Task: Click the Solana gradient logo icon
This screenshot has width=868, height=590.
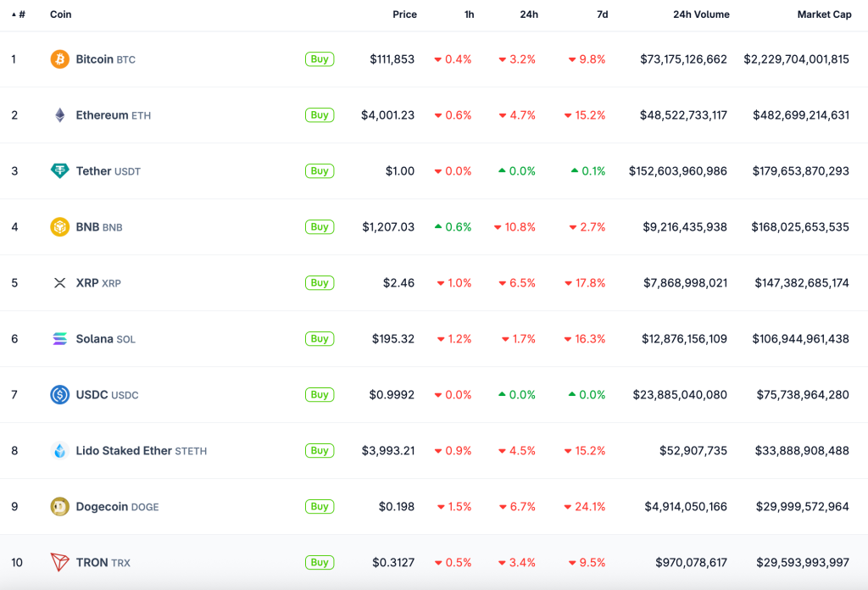Action: point(59,339)
